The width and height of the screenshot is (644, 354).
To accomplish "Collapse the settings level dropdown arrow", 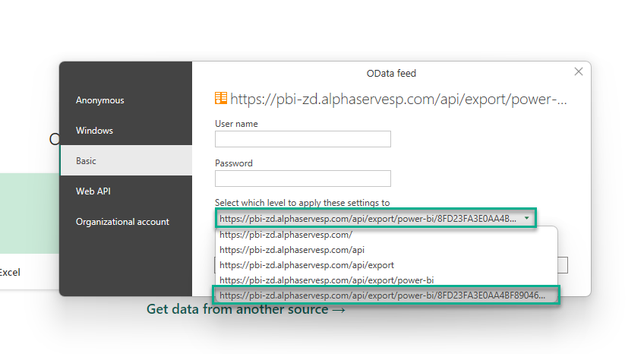I will [526, 219].
